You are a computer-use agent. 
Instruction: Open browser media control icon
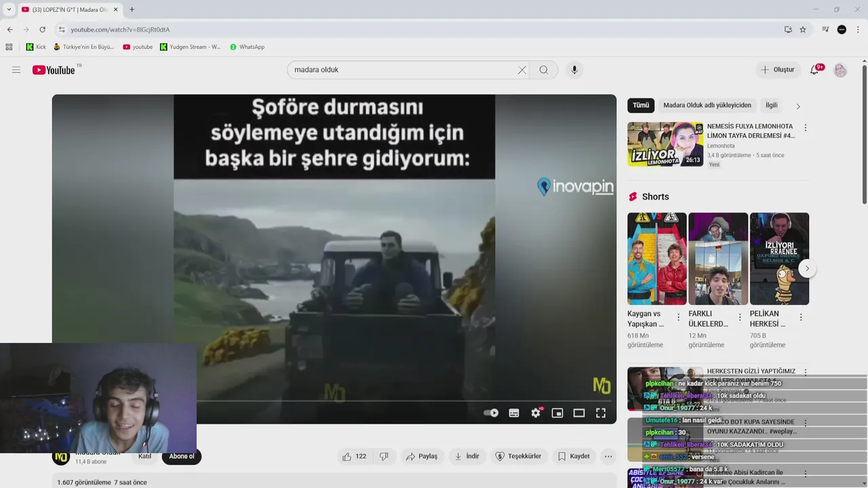(825, 29)
